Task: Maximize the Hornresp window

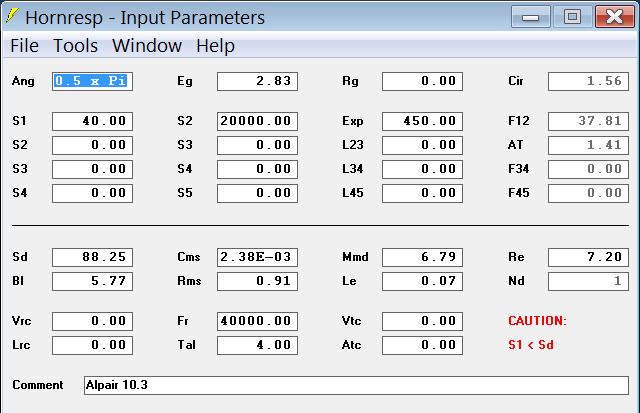Action: (572, 17)
